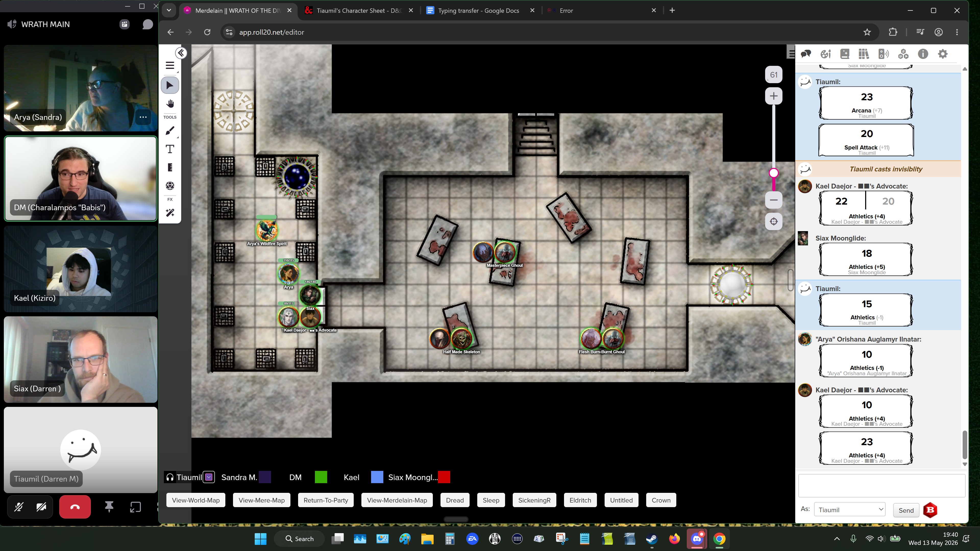
Task: Select the Half Made Skeleton token
Action: tap(461, 339)
